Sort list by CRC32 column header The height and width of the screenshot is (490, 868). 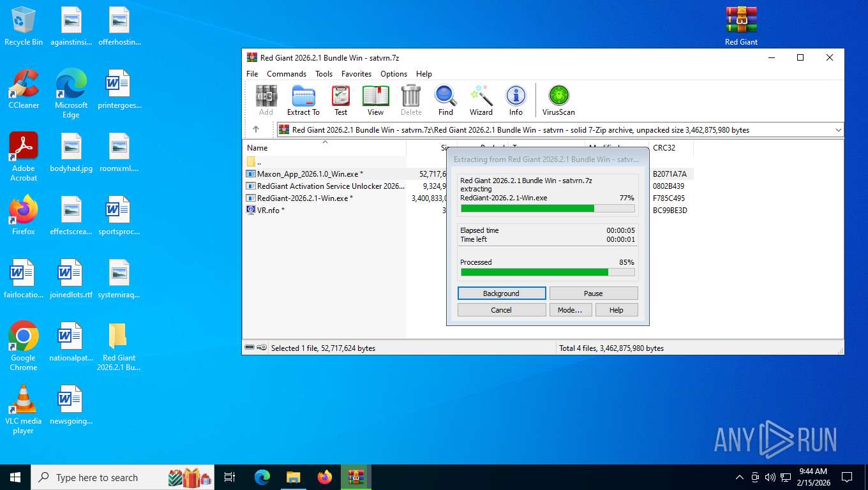[x=670, y=147]
